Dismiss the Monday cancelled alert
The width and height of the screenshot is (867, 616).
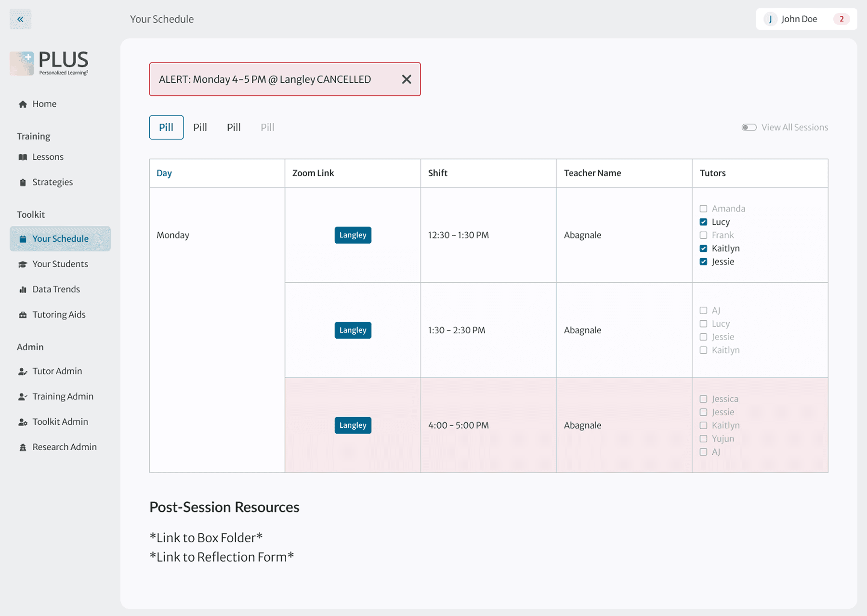coord(407,79)
